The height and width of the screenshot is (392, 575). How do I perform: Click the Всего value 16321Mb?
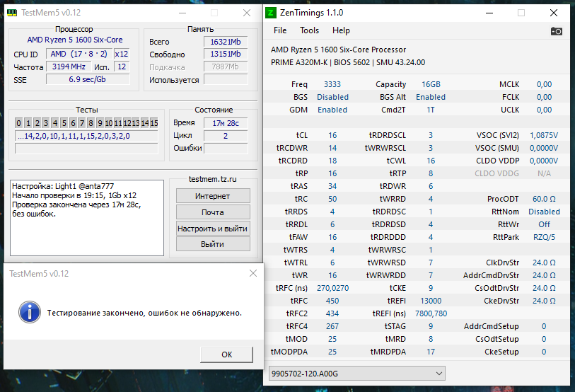pyautogui.click(x=226, y=42)
